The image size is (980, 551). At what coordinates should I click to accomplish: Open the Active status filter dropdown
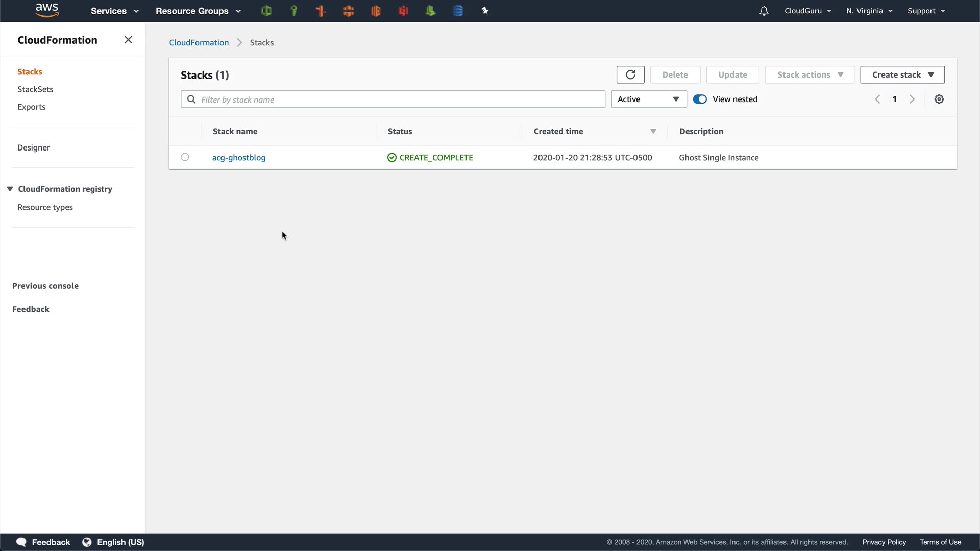(x=648, y=99)
